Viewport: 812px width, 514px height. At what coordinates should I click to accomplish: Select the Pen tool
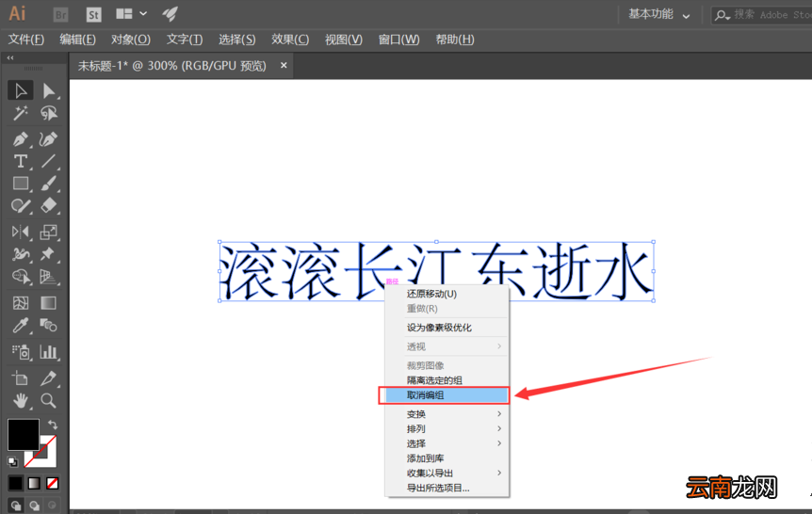point(21,138)
